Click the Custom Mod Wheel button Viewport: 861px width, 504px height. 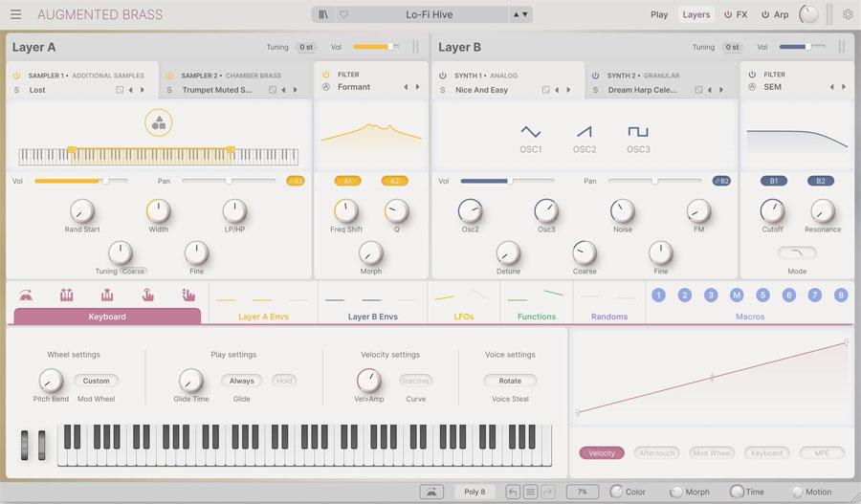96,381
